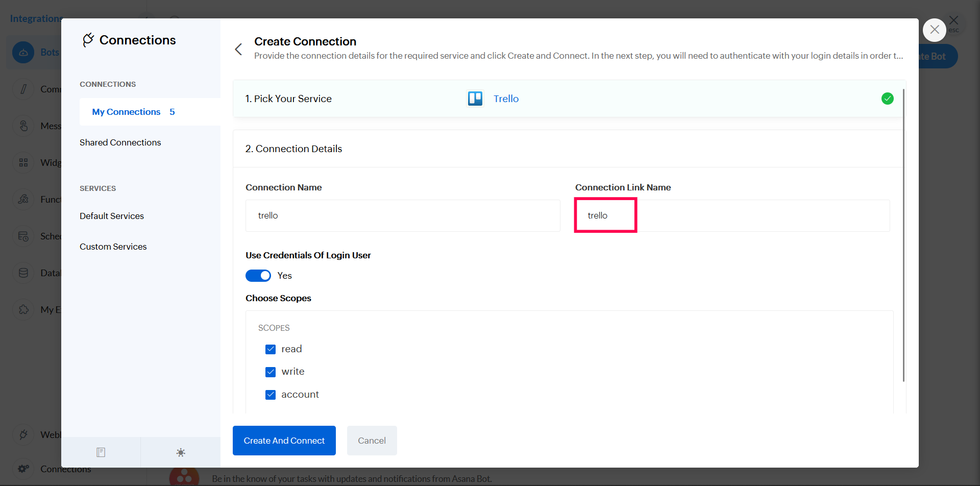Image resolution: width=980 pixels, height=486 pixels.
Task: Click the green checkmark on Pick Your Service
Action: pyautogui.click(x=887, y=99)
